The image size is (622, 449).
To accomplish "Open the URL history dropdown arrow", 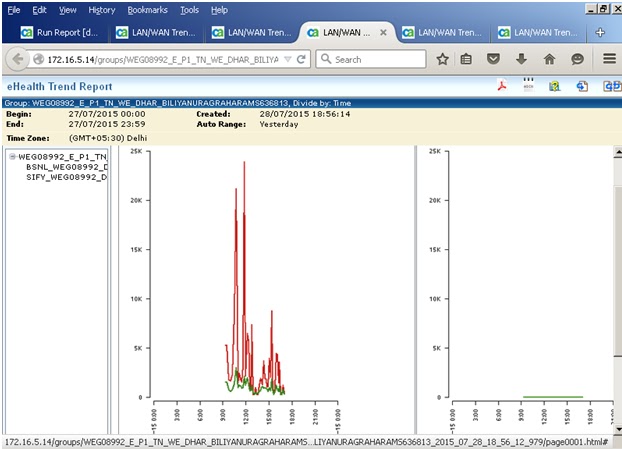I will pos(288,59).
